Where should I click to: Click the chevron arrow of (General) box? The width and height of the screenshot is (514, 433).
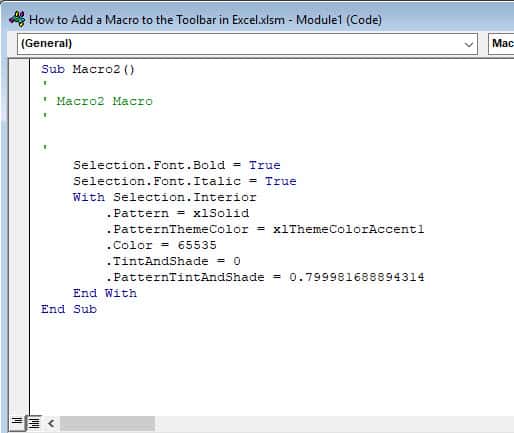click(469, 44)
